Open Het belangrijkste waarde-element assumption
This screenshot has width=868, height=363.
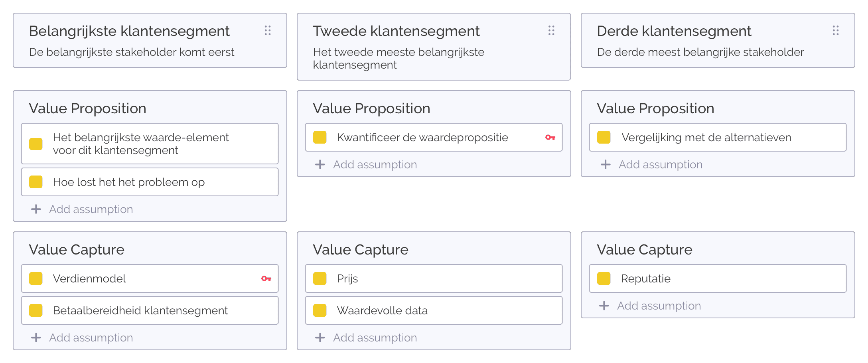click(150, 144)
